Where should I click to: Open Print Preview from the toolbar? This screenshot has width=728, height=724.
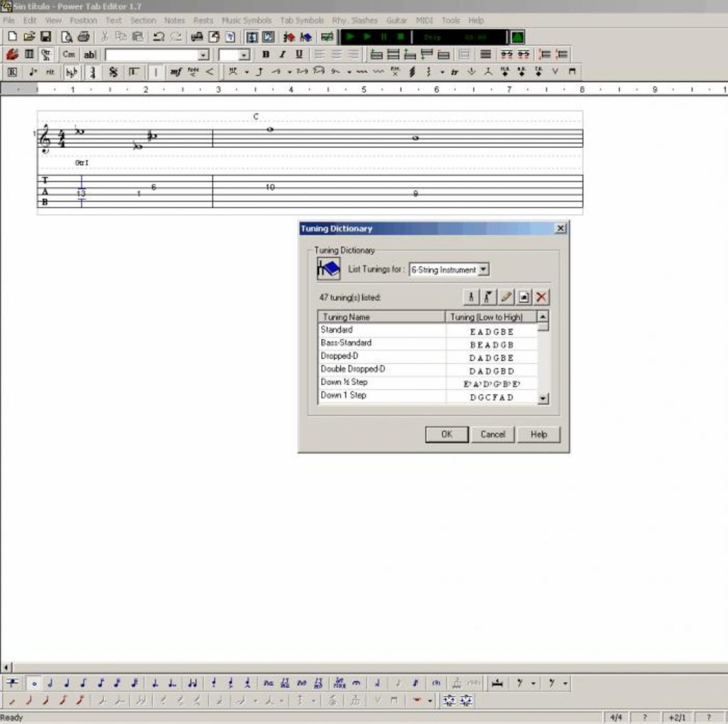[67, 36]
